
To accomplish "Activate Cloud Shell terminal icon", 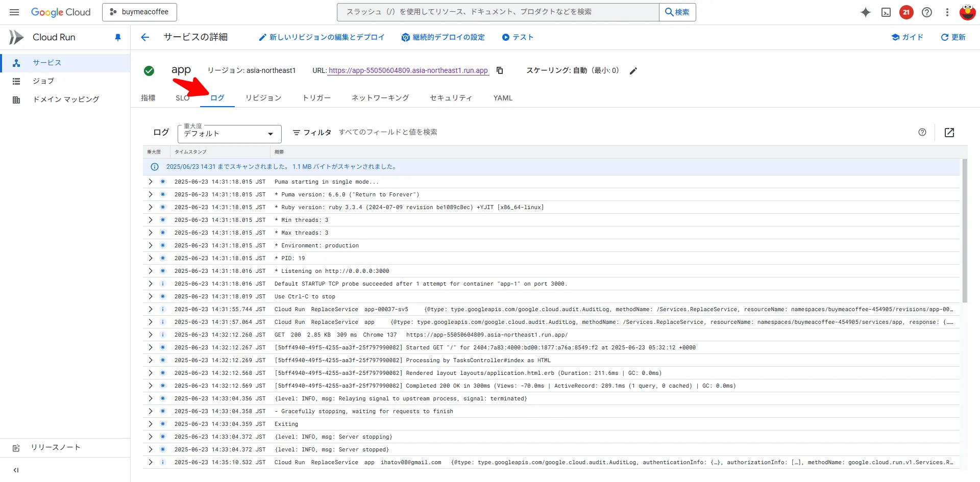I will [x=886, y=12].
